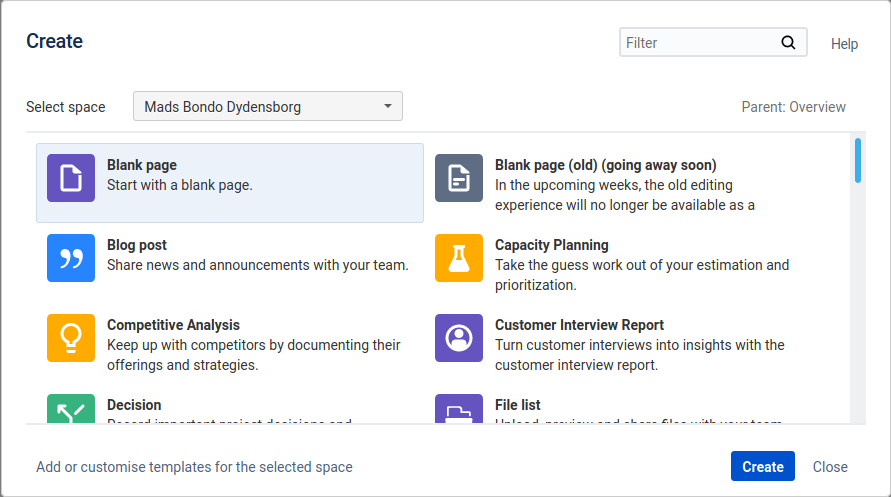Choose the Competitive Analysis title
The height and width of the screenshot is (497, 891).
tap(173, 325)
